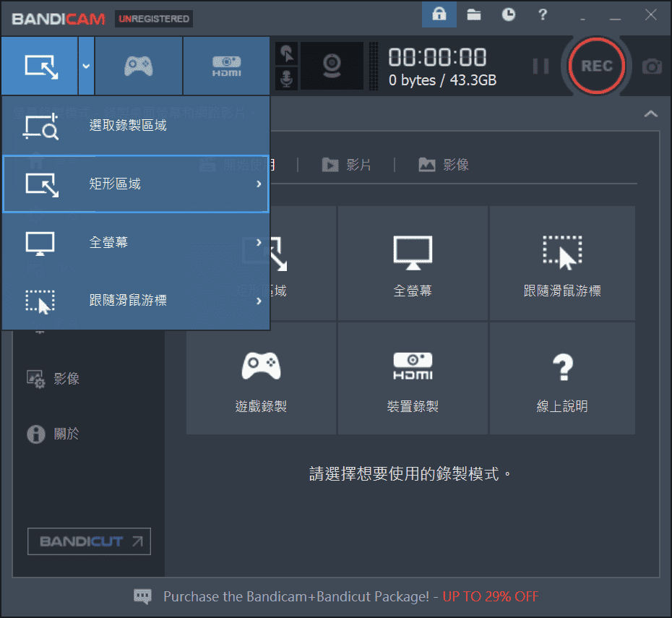Viewport: 672px width, 618px height.
Task: Click the sidebar 影像 gear icon
Action: pyautogui.click(x=36, y=379)
